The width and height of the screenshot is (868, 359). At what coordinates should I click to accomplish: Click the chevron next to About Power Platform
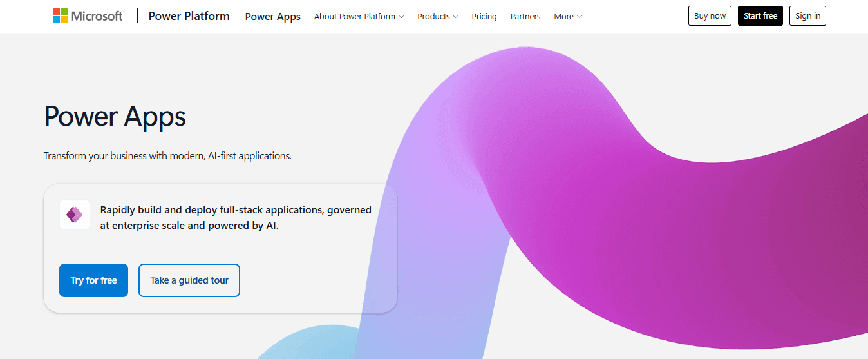[x=402, y=17]
